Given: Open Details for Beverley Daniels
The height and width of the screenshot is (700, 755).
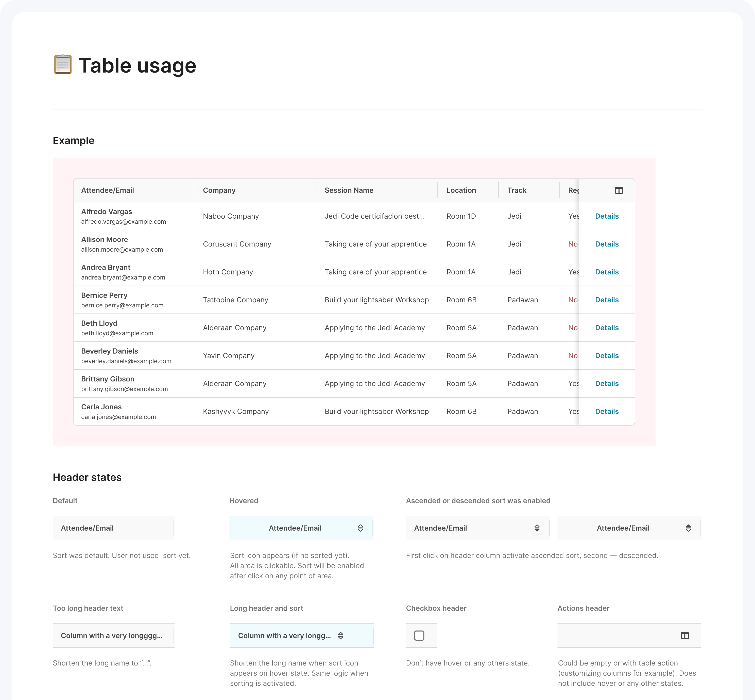Looking at the screenshot, I should point(607,356).
